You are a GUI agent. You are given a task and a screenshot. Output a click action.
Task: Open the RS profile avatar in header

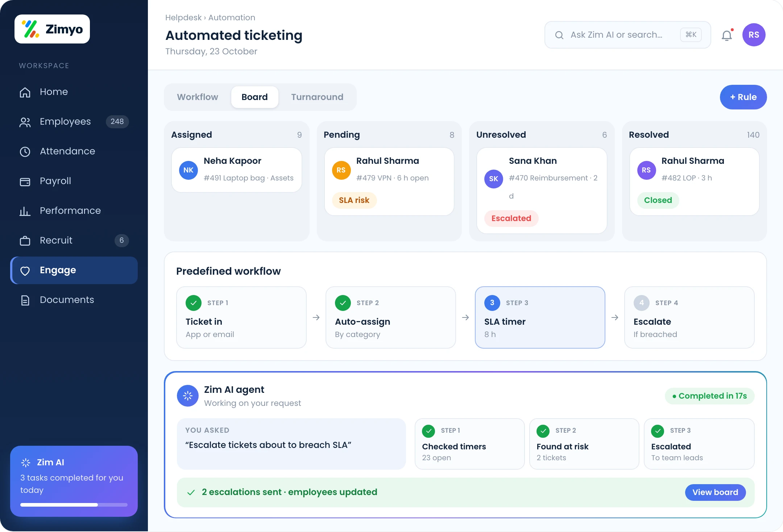click(754, 35)
